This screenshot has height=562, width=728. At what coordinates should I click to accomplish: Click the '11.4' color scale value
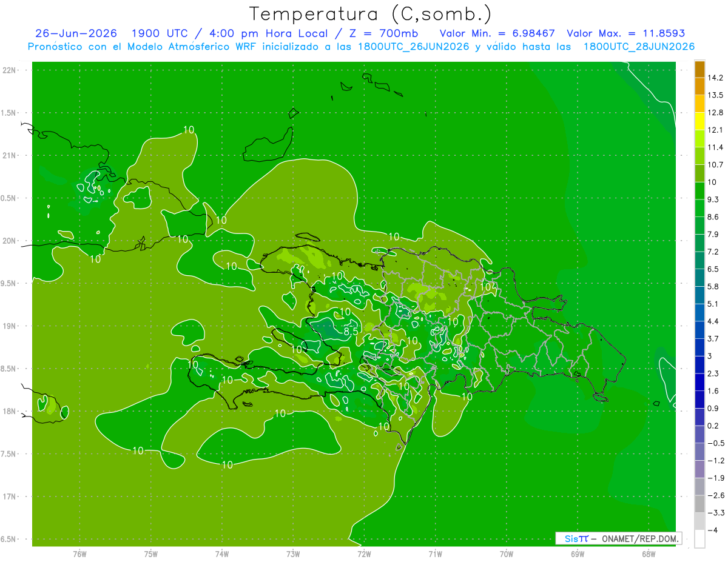tap(715, 147)
